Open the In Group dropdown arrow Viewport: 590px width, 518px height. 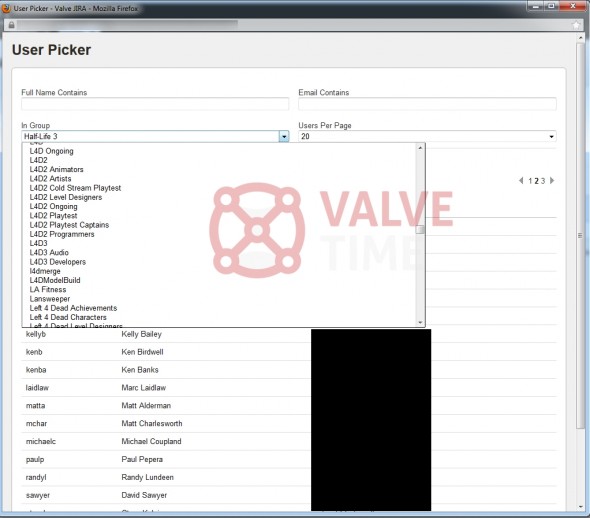pyautogui.click(x=284, y=136)
